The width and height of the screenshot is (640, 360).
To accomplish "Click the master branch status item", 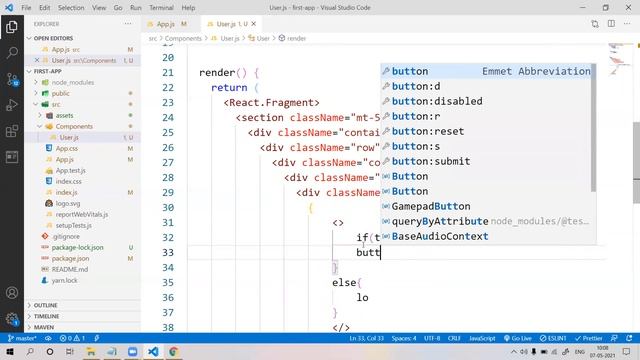I will [22, 338].
